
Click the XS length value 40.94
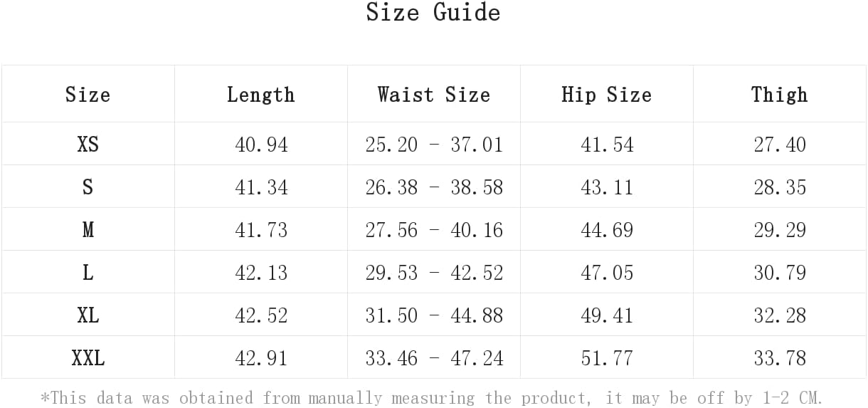(261, 145)
